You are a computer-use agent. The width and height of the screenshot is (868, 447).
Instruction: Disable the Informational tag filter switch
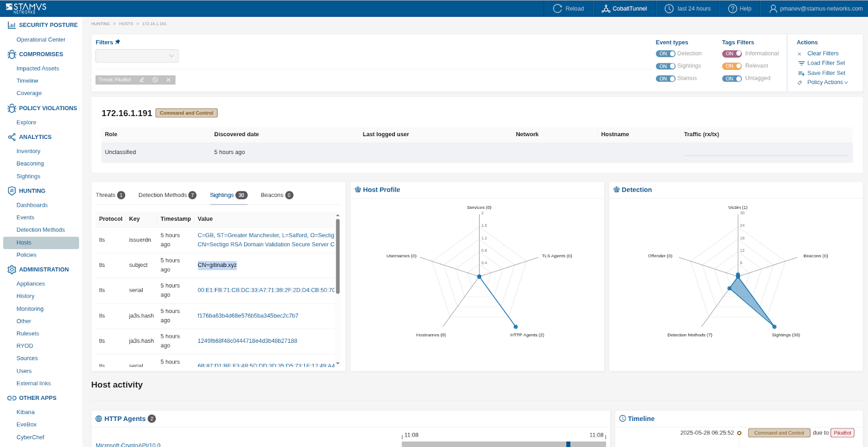(x=732, y=54)
